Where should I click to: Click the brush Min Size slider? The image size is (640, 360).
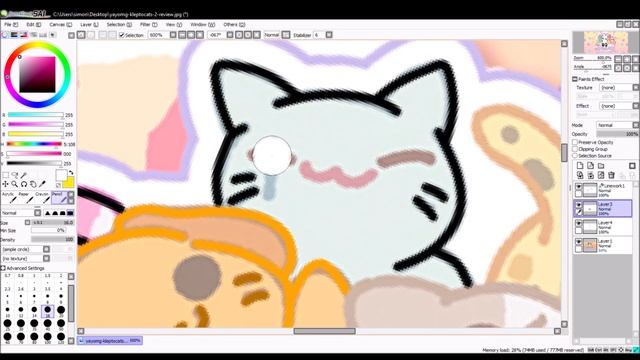(x=48, y=231)
